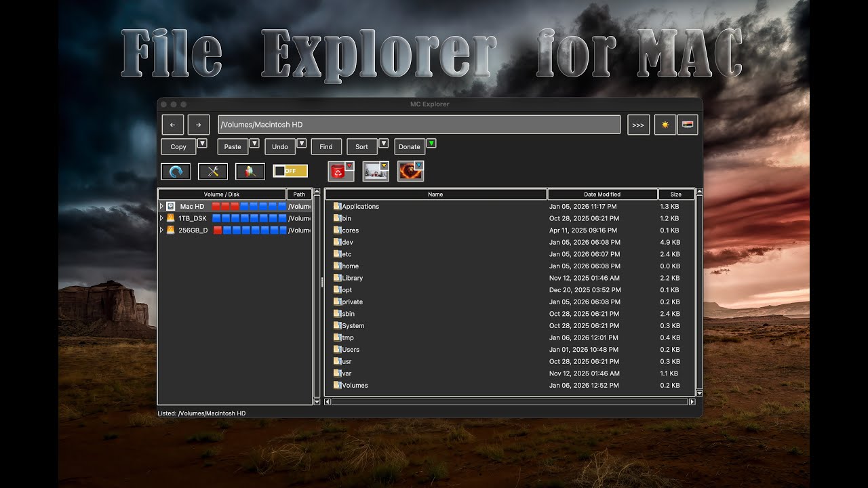Click the opt folder icon
This screenshot has height=488, width=868.
tap(337, 290)
